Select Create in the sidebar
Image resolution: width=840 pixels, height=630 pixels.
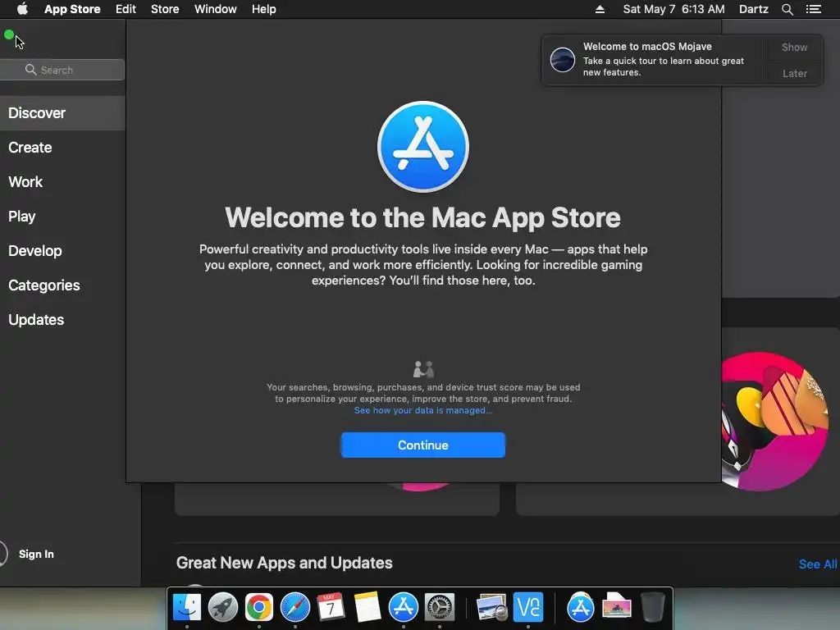click(62, 148)
